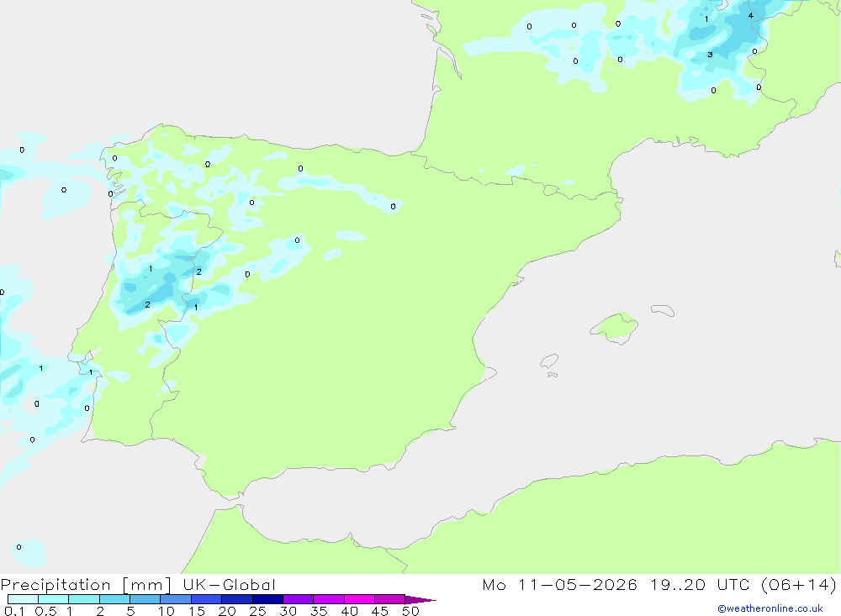
Task: Pick the 25–30 mm navy legend swatch
Action: pyautogui.click(x=267, y=599)
